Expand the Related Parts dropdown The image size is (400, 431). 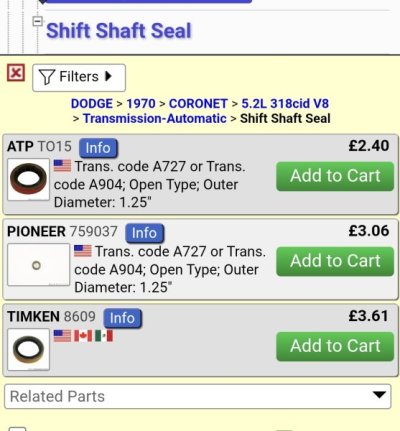pos(198,396)
